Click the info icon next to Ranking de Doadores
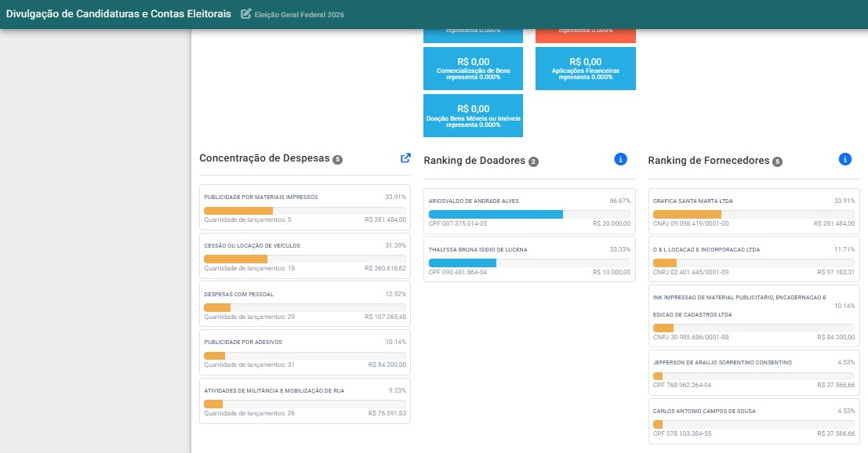868x453 pixels. [620, 159]
